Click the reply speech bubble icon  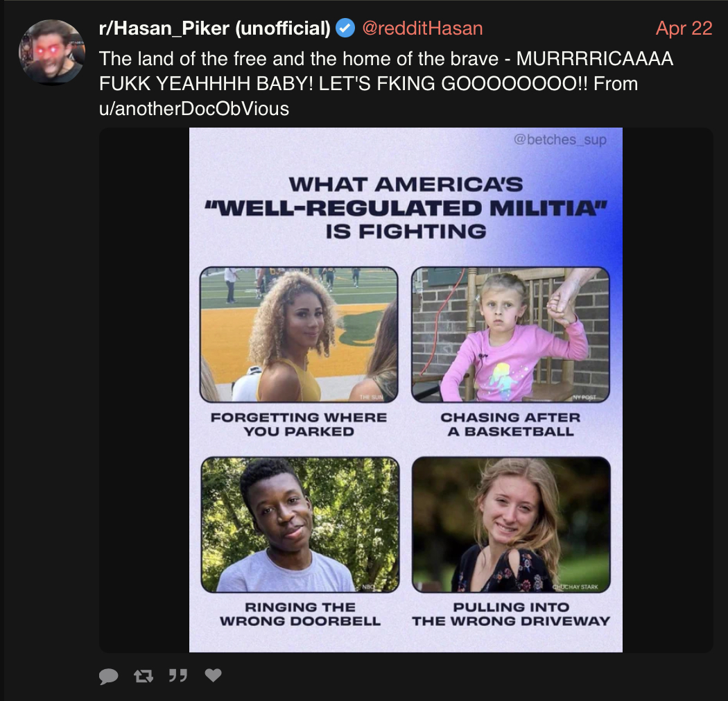click(108, 676)
